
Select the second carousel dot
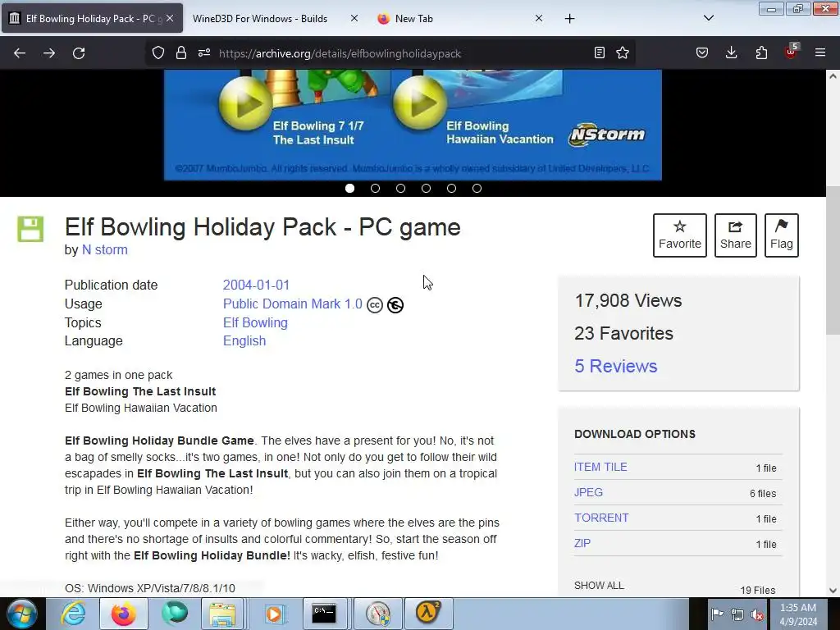[x=375, y=188]
